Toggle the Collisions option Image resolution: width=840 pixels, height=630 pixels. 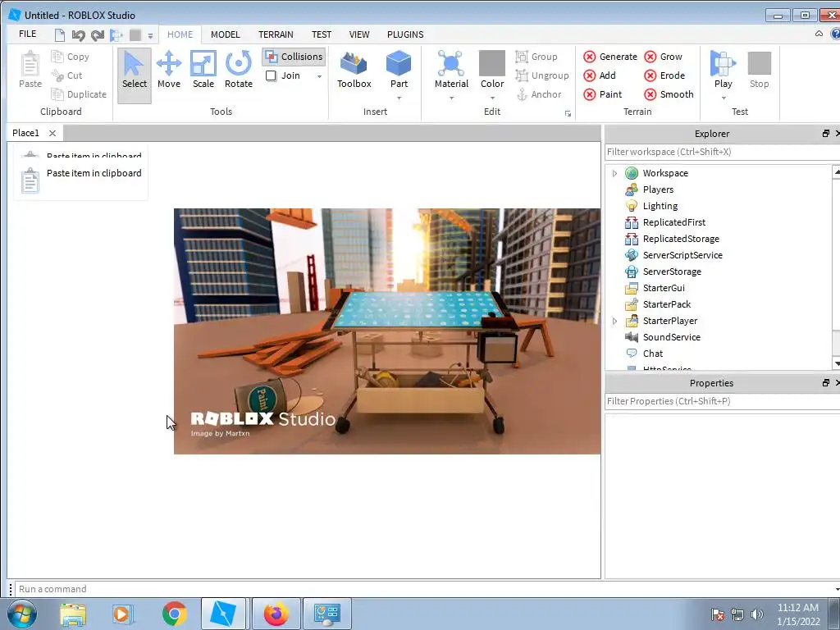click(x=294, y=57)
